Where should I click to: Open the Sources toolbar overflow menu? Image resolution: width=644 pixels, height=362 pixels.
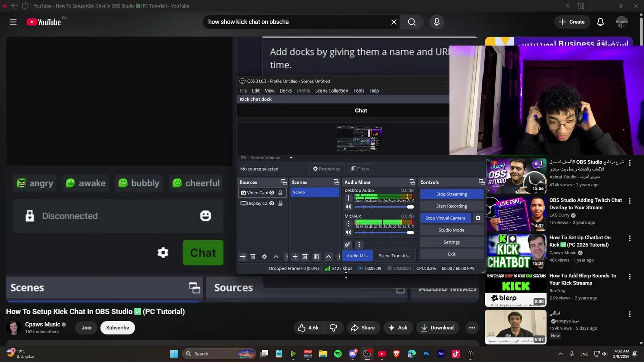pyautogui.click(x=287, y=257)
